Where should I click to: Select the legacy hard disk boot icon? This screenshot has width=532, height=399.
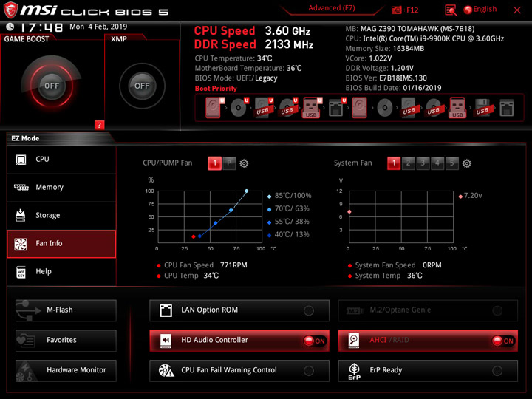pos(359,108)
